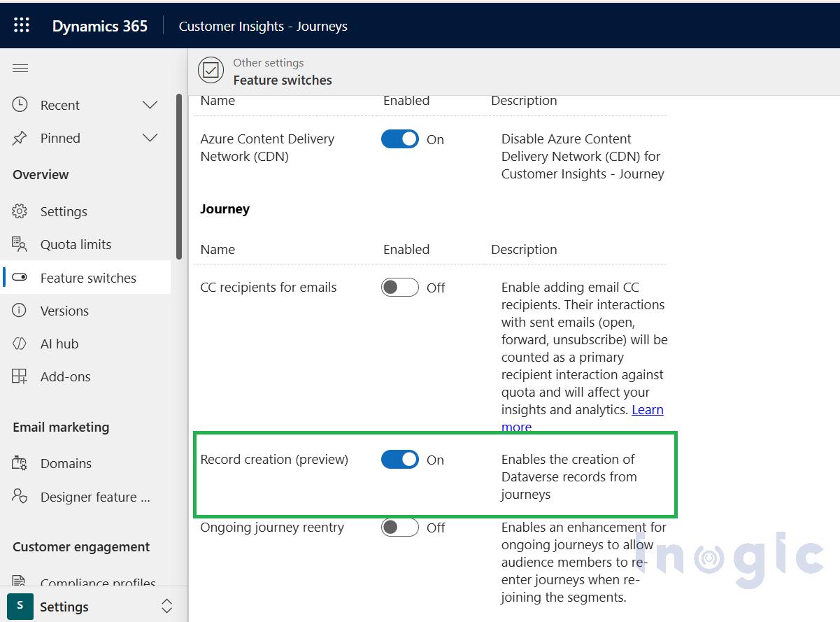Click Customer Insights - Journeys app name
Image resolution: width=840 pixels, height=622 pixels.
point(263,26)
